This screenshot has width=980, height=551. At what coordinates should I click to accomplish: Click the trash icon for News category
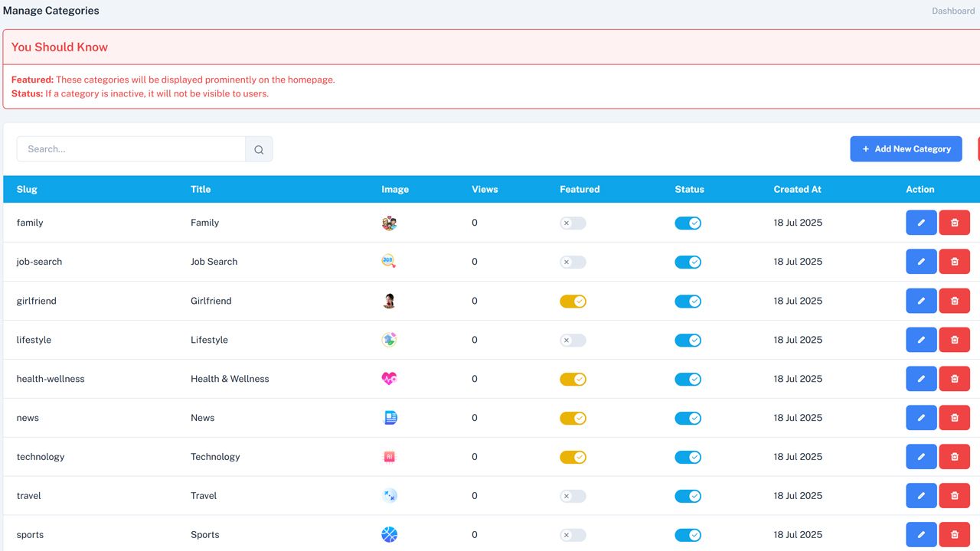pyautogui.click(x=954, y=418)
